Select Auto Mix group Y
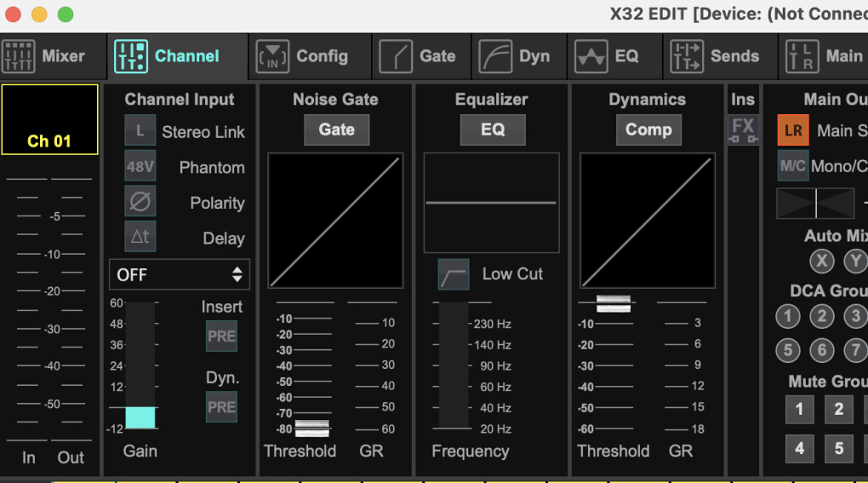Image resolution: width=868 pixels, height=483 pixels. click(856, 261)
